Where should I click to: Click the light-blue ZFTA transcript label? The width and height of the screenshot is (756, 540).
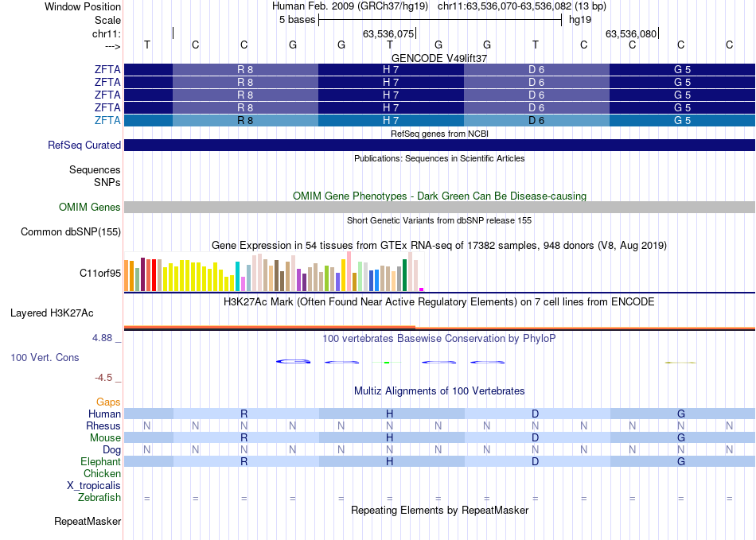[107, 120]
